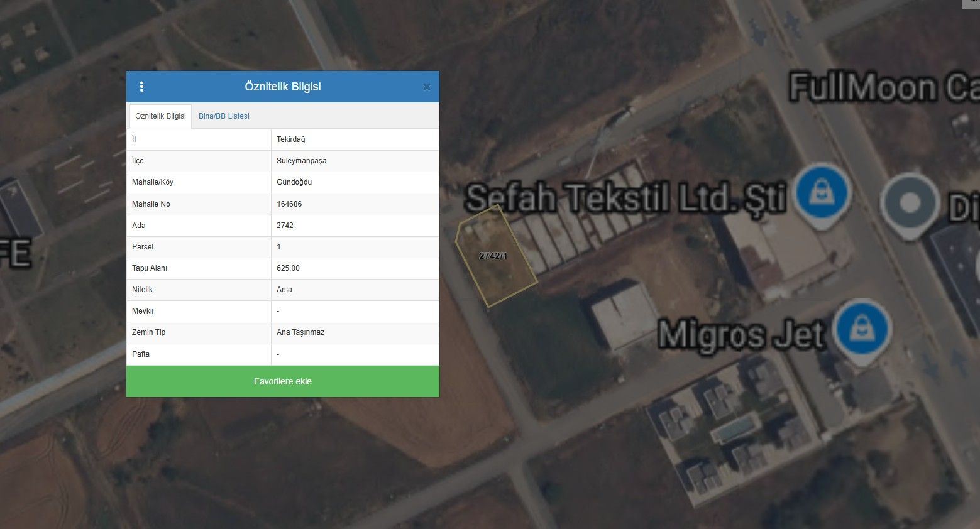Viewport: 980px width, 529px height.
Task: Open the Migros Jet place label
Action: click(741, 334)
